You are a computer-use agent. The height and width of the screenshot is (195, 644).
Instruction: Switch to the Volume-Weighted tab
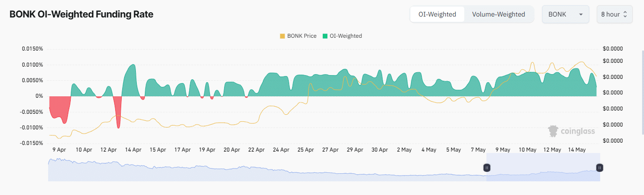coord(498,14)
